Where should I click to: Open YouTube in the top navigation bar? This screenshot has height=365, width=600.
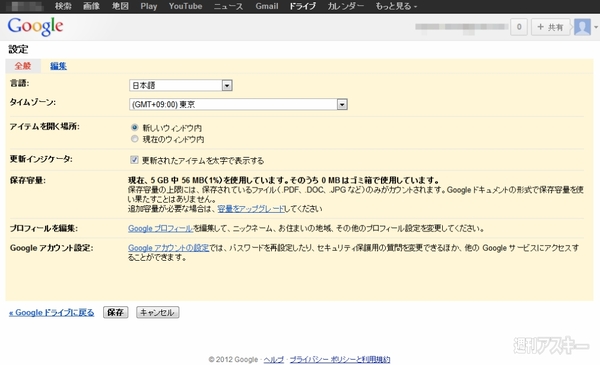(x=185, y=6)
